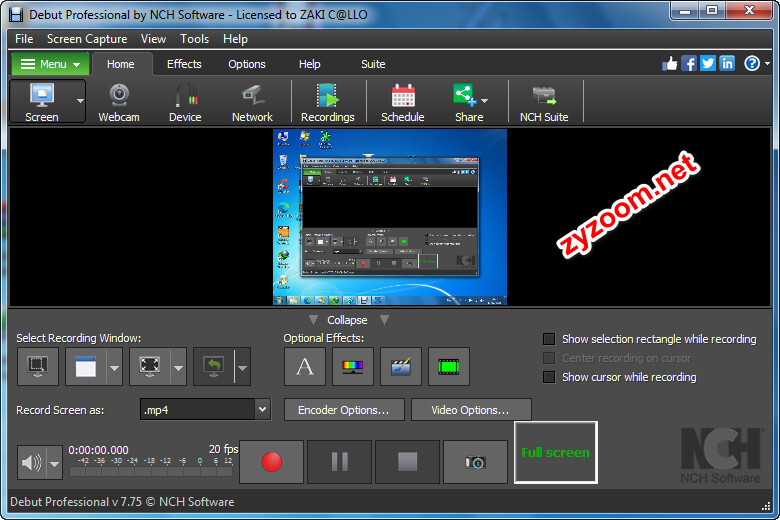
Task: Choose the Network camera source
Action: [x=252, y=103]
